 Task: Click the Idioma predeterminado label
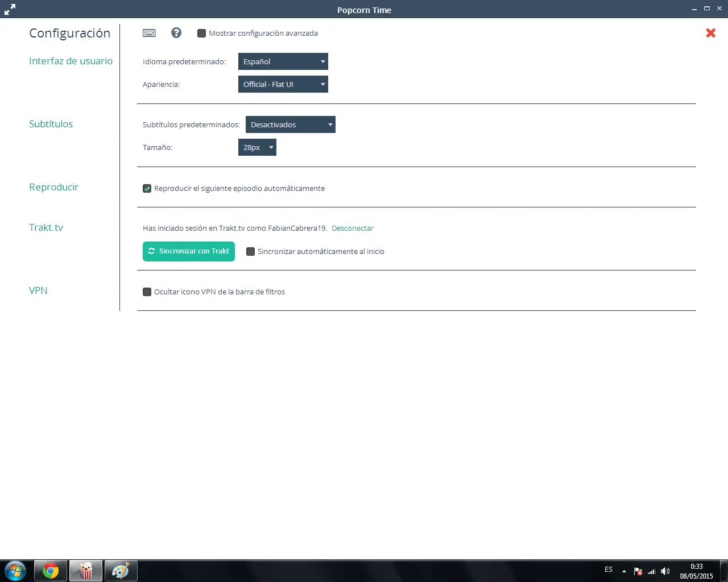pos(184,62)
